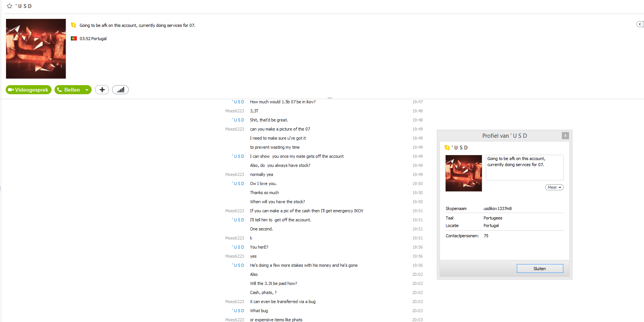Select Skype name usdikov1337m8
The width and height of the screenshot is (644, 322).
[x=497, y=208]
